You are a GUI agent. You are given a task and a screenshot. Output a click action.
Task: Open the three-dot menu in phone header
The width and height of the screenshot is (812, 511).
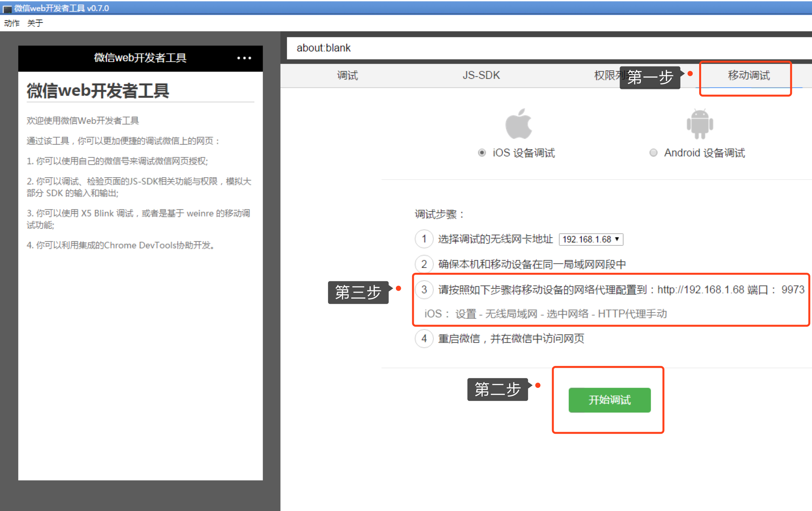click(x=244, y=58)
